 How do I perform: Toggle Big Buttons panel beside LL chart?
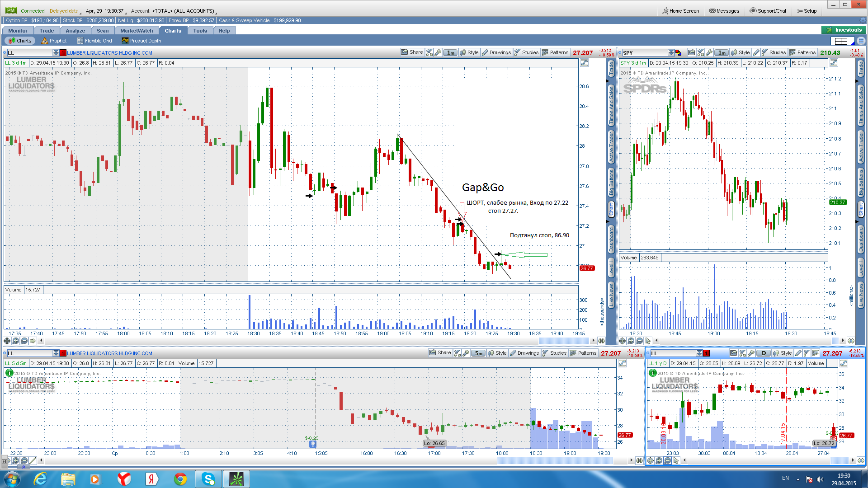coord(611,183)
